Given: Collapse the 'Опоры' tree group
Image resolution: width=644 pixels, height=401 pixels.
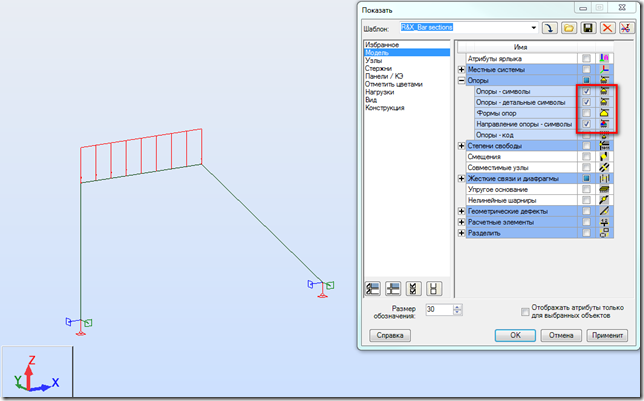Looking at the screenshot, I should click(461, 81).
